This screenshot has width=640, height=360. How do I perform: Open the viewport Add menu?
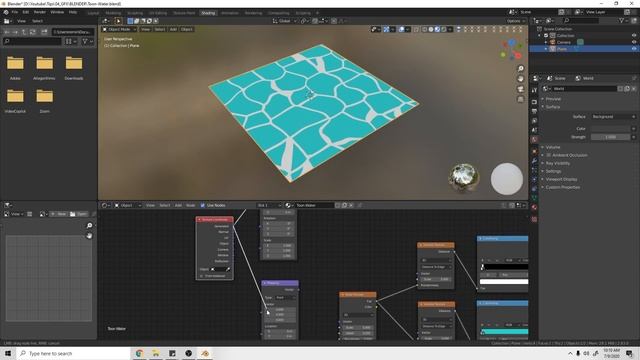pyautogui.click(x=173, y=29)
